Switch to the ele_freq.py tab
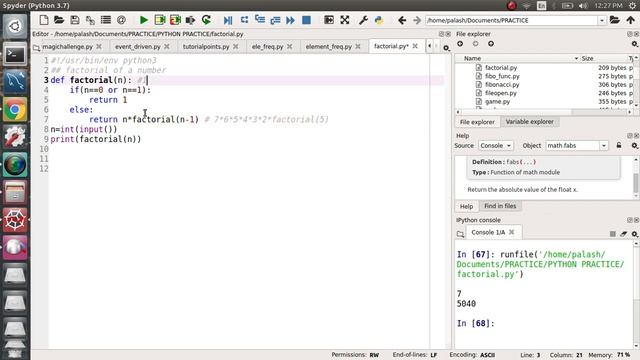This screenshot has width=640, height=360. [x=267, y=47]
